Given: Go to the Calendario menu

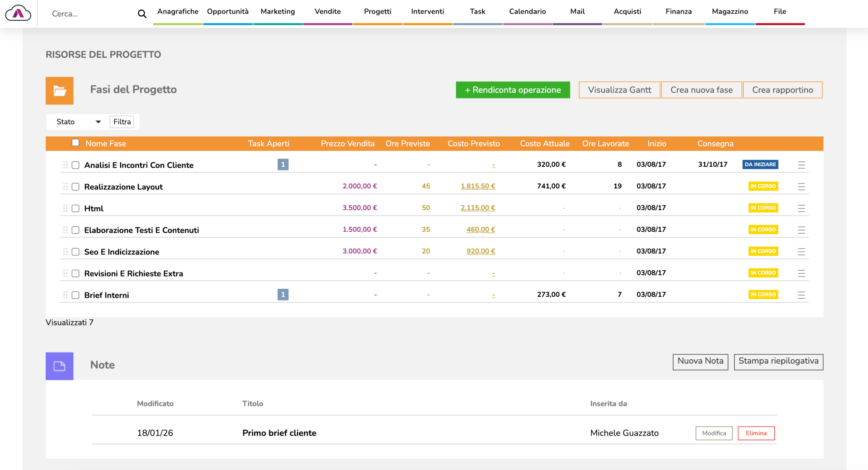Looking at the screenshot, I should pyautogui.click(x=527, y=12).
